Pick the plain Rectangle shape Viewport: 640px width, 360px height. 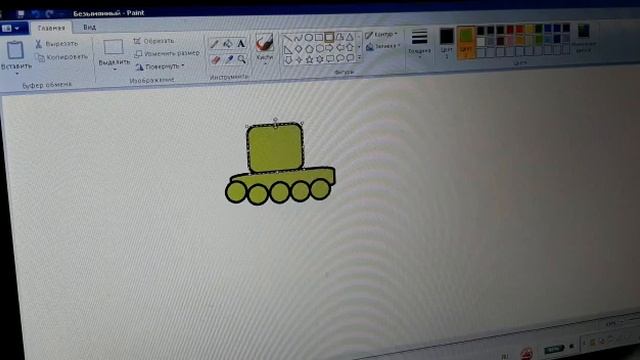(x=319, y=38)
